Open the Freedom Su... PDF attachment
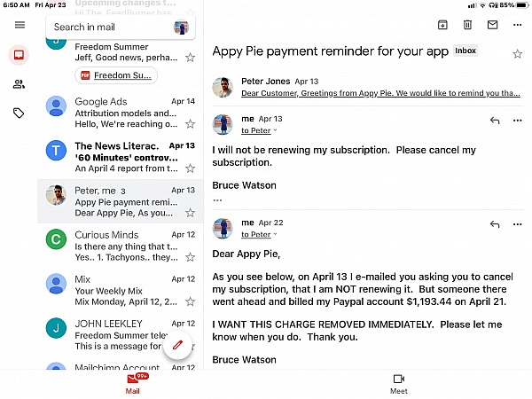The width and height of the screenshot is (532, 399). pyautogui.click(x=116, y=75)
